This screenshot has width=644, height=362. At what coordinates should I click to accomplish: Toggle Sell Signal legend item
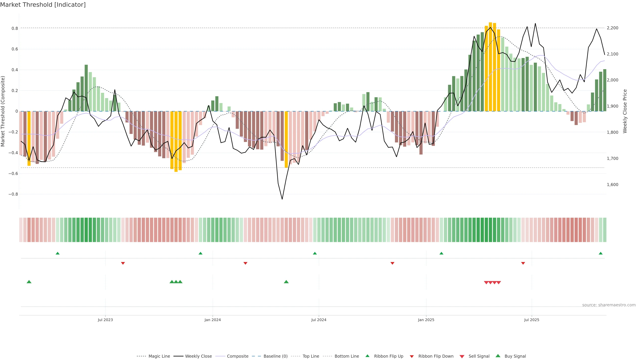479,356
